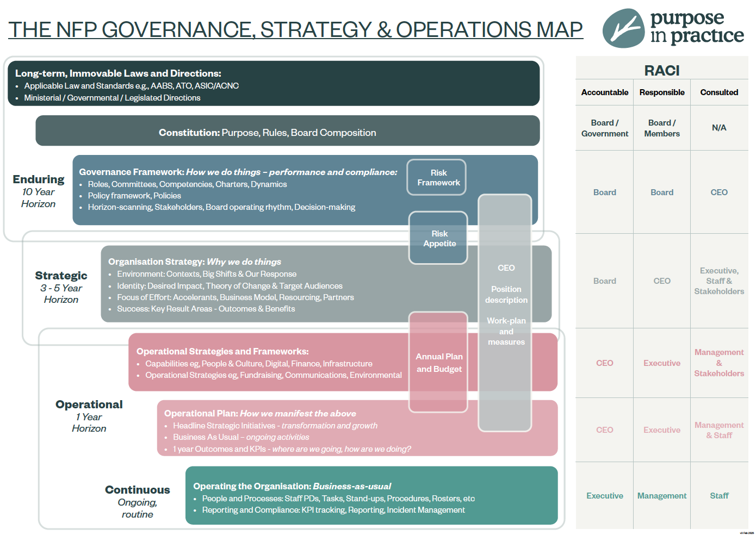Select the "Business As Usual" bullet

point(241,437)
